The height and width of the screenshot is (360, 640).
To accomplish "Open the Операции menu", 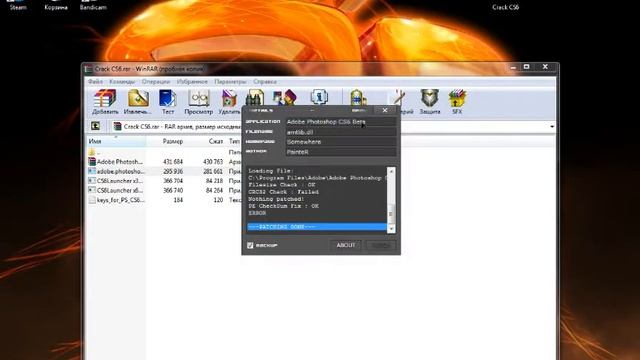I will (x=156, y=82).
